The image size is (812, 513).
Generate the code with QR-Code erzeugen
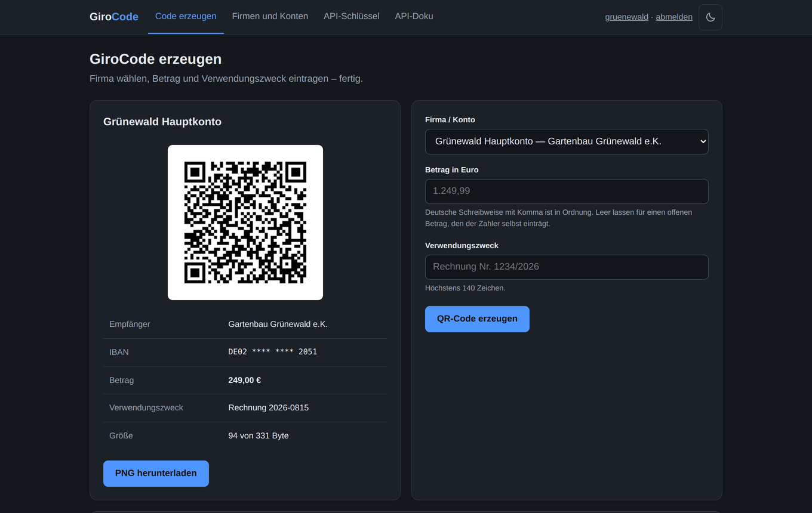point(477,319)
